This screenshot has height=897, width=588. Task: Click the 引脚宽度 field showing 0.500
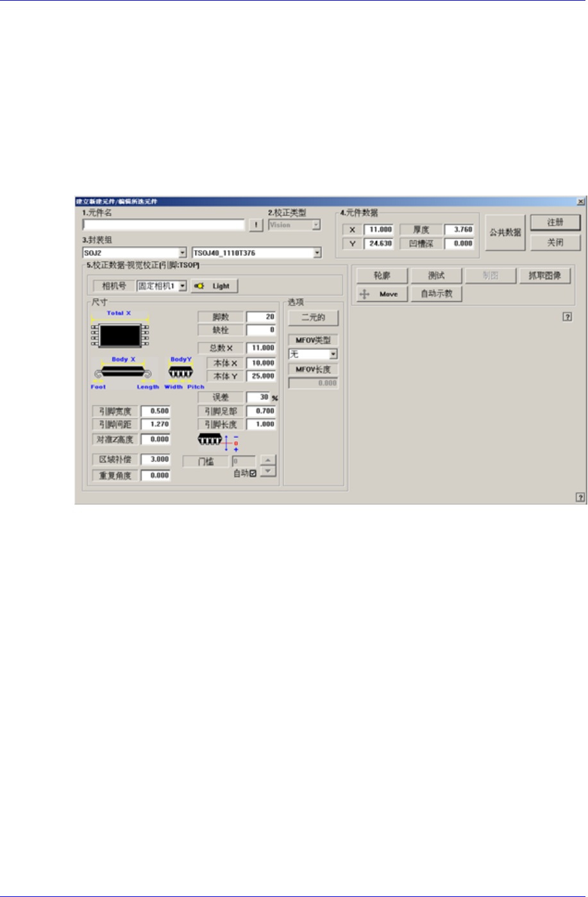[156, 411]
